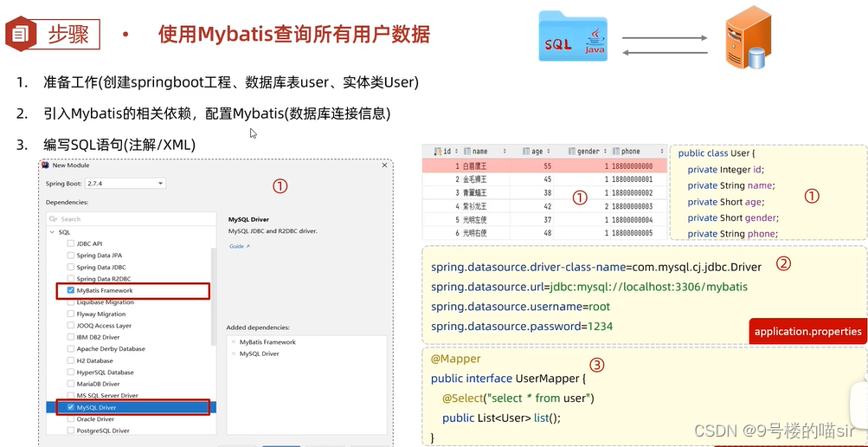
Task: Check the H2 Database checkbox
Action: pos(70,360)
